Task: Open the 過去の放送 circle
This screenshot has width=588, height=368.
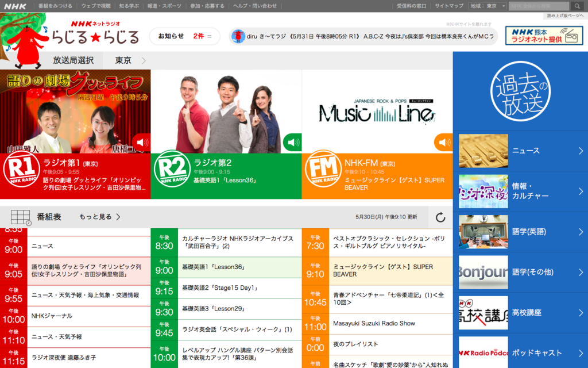Action: tap(520, 91)
